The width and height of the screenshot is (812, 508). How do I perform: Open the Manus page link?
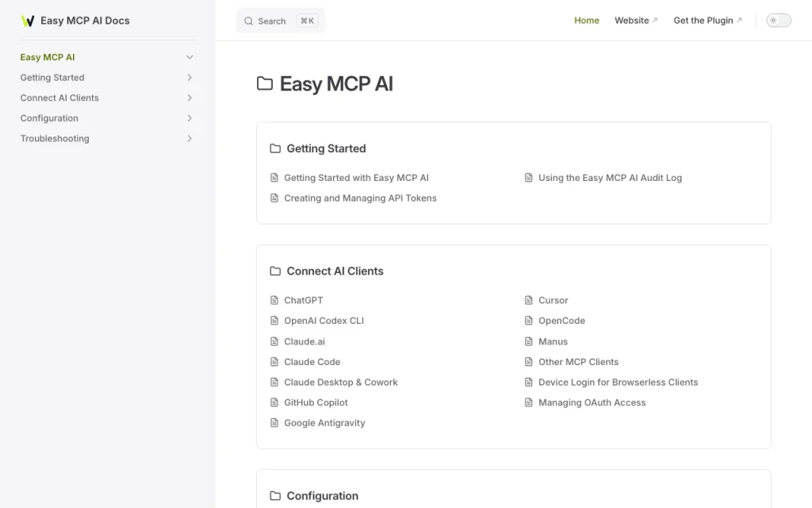click(x=553, y=341)
